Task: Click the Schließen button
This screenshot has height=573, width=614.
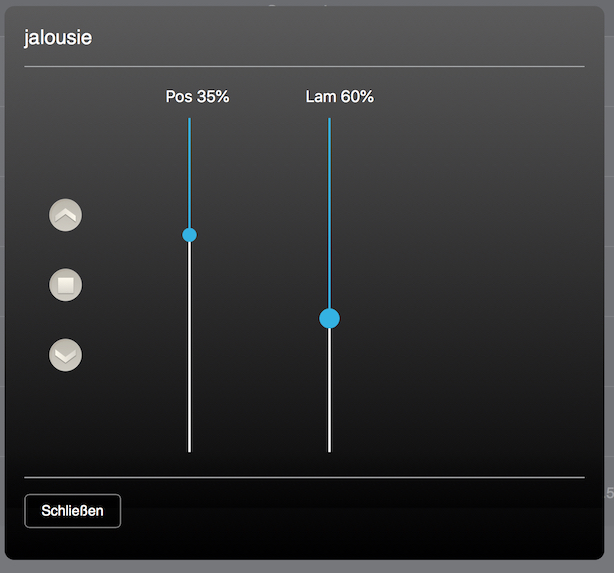Action: 72,511
